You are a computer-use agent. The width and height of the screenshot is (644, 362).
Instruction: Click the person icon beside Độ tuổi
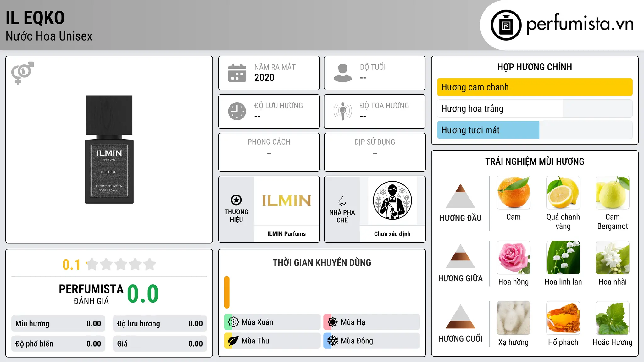343,73
